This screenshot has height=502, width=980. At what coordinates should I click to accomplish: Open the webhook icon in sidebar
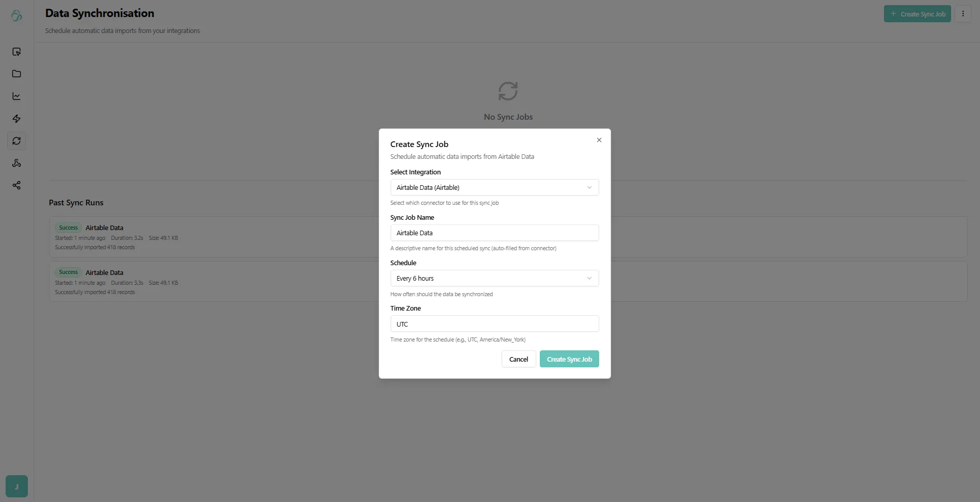17,163
